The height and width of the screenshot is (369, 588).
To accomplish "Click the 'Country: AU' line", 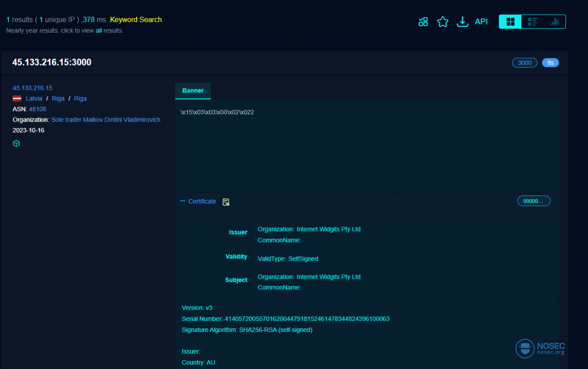I will (x=199, y=363).
